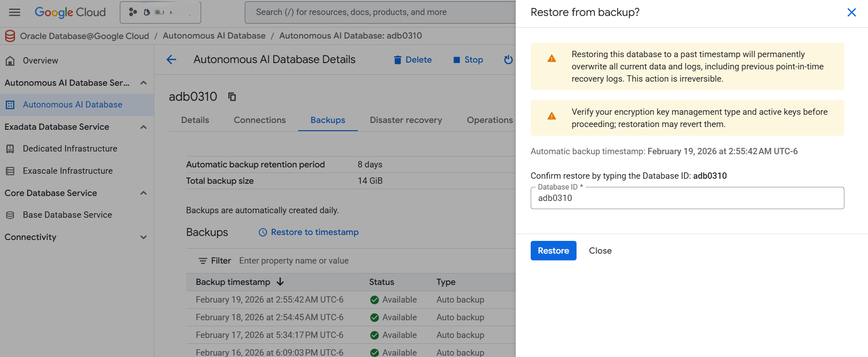This screenshot has height=357, width=868.
Task: Copy the adb0310 database name
Action: [232, 97]
